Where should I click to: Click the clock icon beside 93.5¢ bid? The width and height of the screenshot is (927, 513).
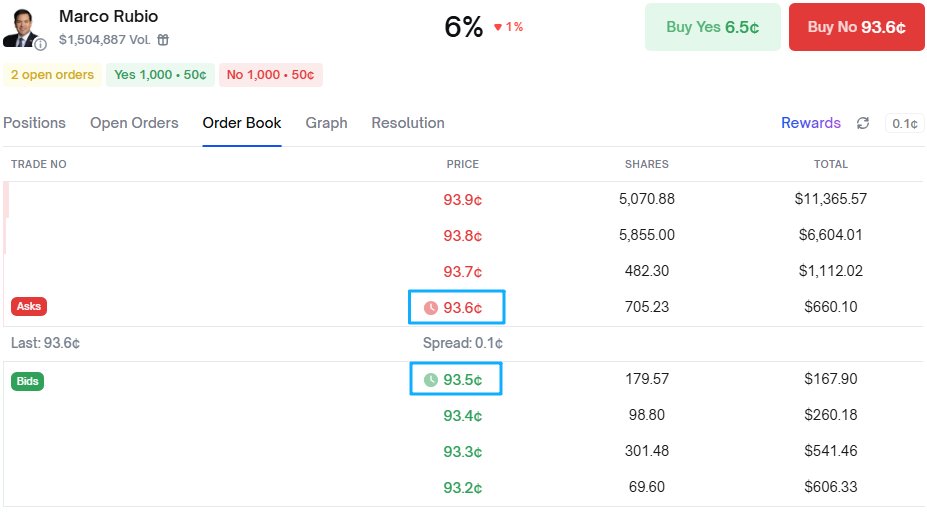point(431,380)
